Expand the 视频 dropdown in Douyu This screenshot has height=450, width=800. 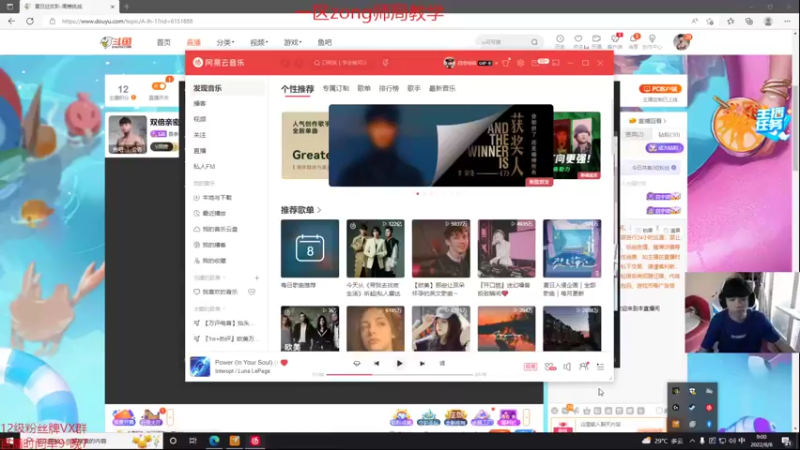pos(259,42)
